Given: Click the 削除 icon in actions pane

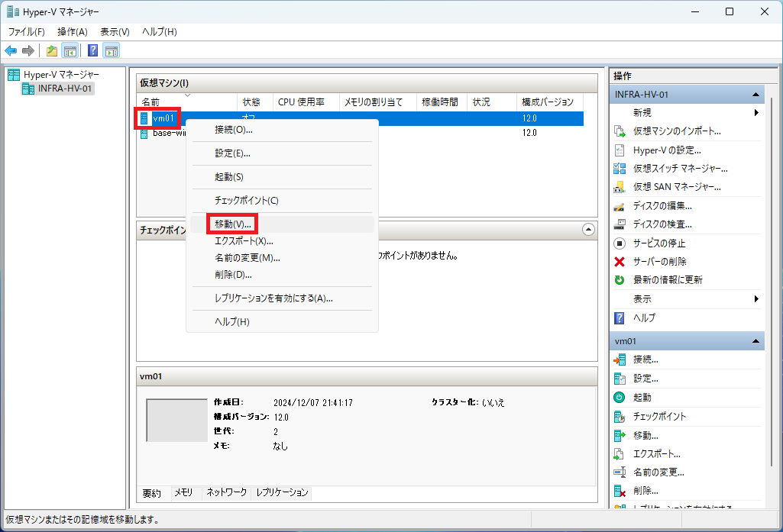Looking at the screenshot, I should coord(620,491).
